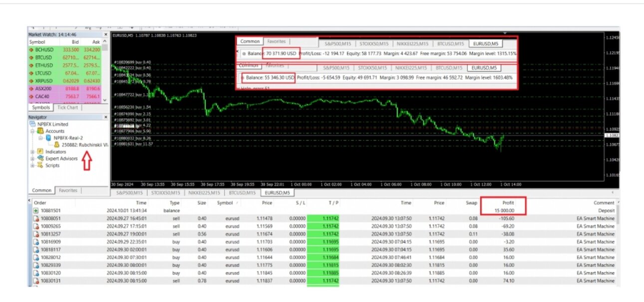Click the chart tabs scroll arrow on the right
The width and height of the screenshot is (644, 302).
(x=612, y=192)
